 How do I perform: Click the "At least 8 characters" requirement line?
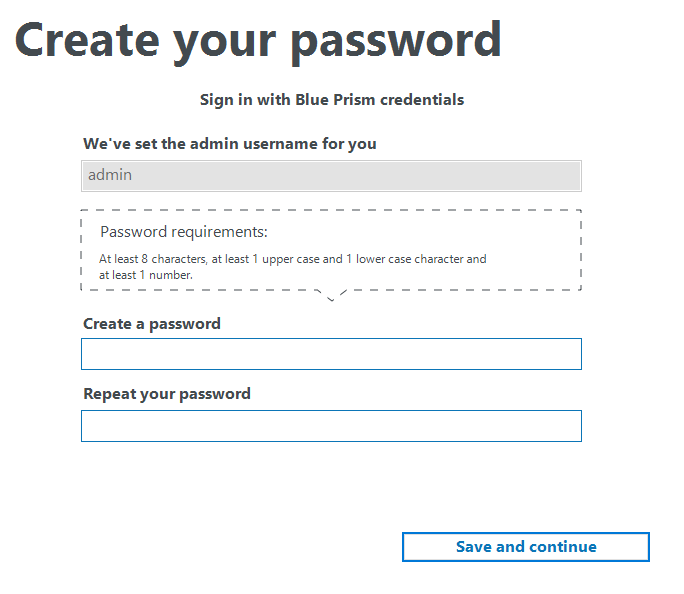click(x=153, y=259)
